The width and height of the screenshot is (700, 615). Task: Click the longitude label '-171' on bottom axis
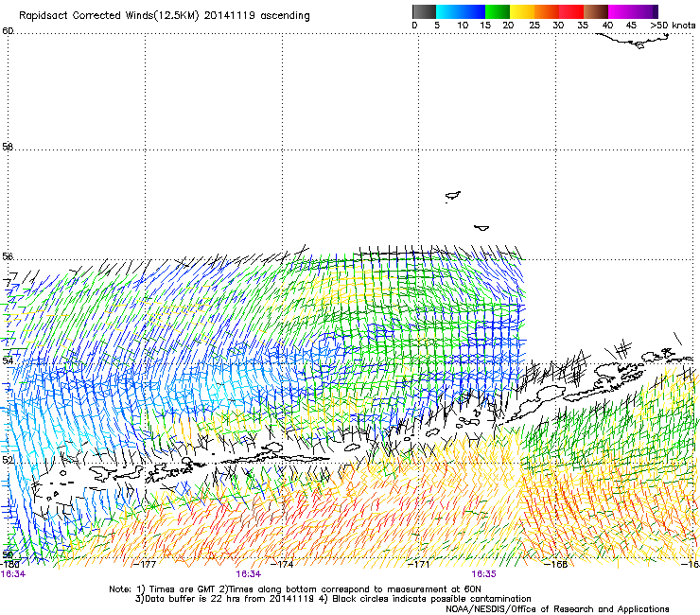(x=418, y=564)
